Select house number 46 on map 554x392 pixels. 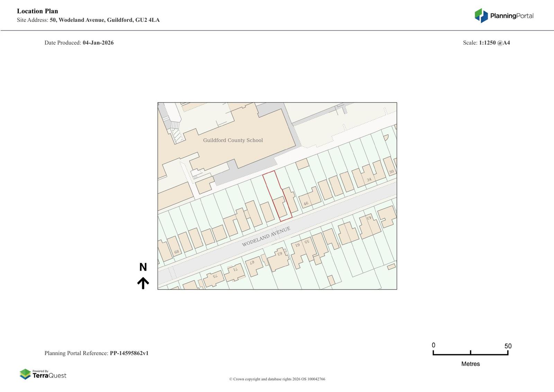(x=306, y=204)
